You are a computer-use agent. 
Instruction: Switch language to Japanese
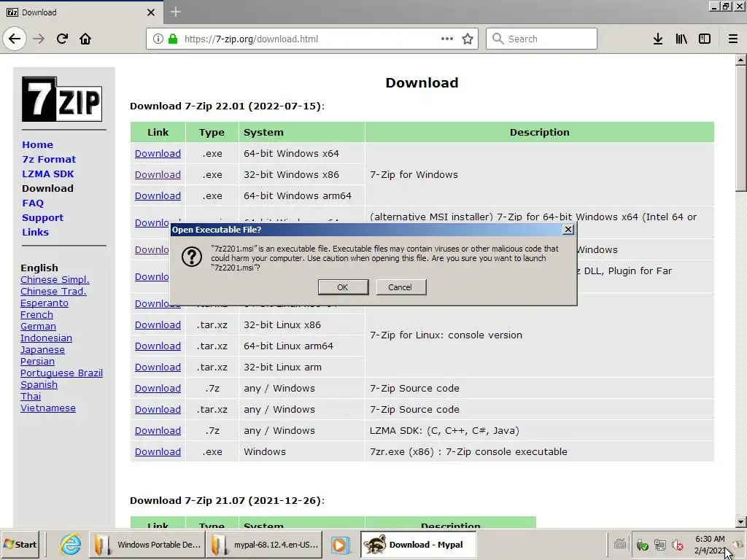coord(42,350)
